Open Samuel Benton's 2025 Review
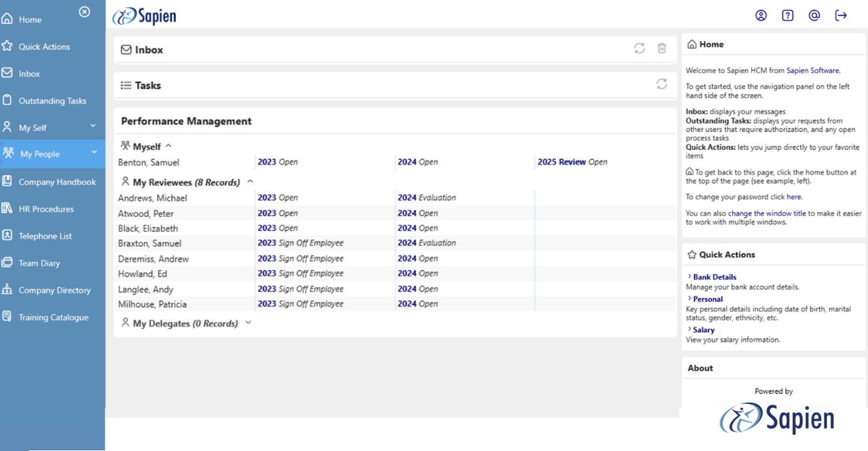Screen dimensions: 868x451 point(561,162)
